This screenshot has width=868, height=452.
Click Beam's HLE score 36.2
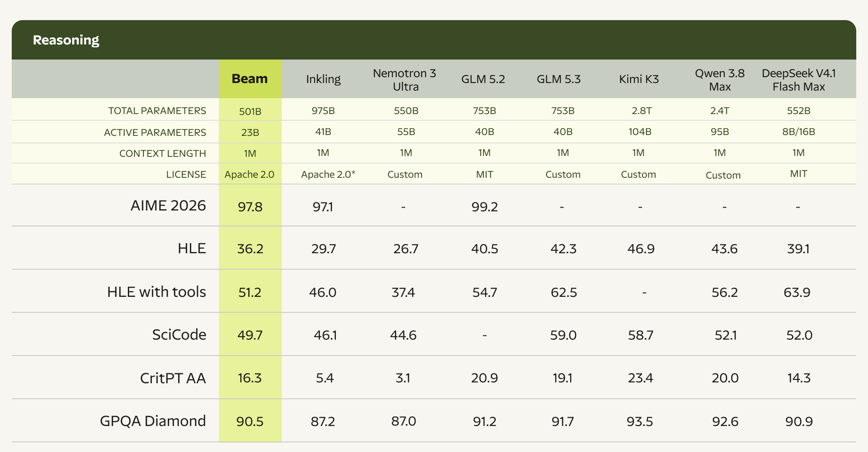(250, 249)
